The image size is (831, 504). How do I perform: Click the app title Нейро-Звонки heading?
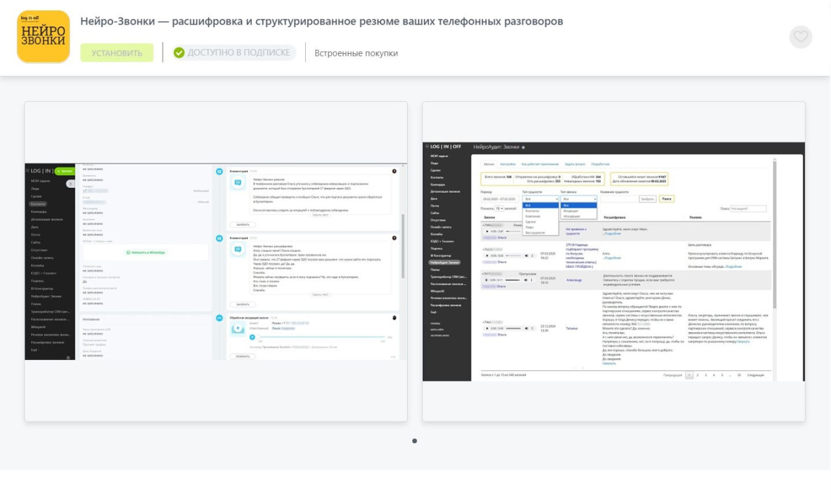click(321, 21)
